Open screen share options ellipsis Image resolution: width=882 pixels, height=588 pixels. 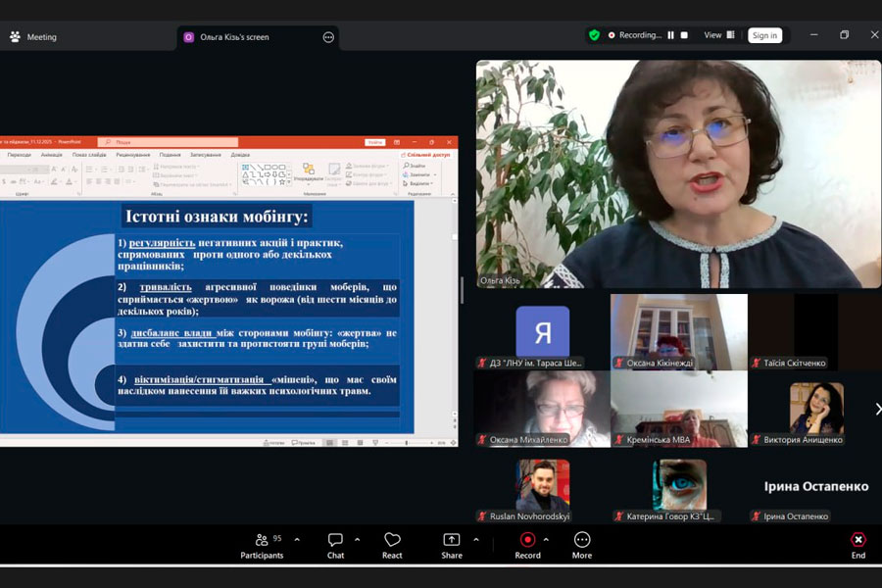pyautogui.click(x=328, y=37)
